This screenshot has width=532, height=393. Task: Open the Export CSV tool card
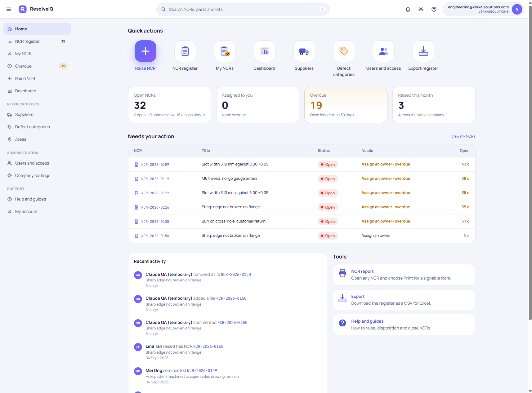404,300
